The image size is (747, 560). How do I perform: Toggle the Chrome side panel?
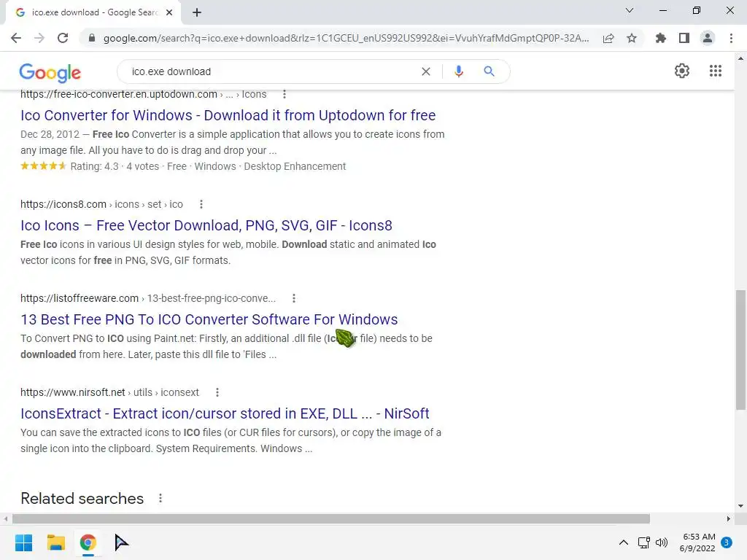(x=684, y=38)
